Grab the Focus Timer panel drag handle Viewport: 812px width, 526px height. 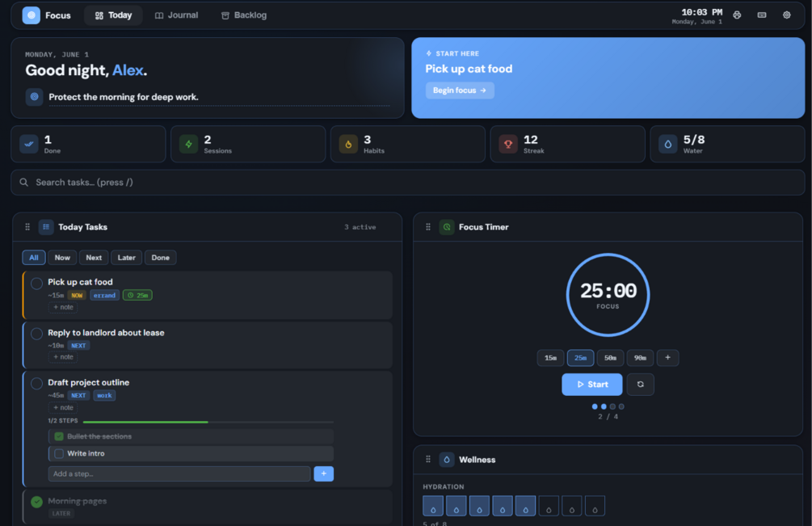[x=427, y=227]
